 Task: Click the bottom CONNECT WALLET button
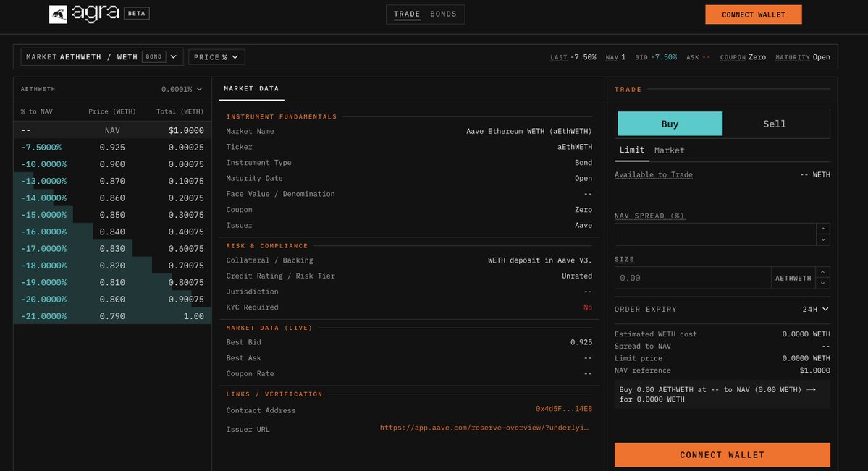coord(722,454)
